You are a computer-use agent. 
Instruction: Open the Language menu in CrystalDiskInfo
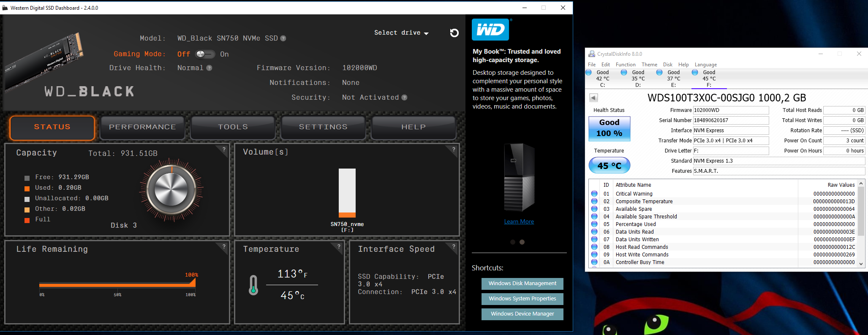pyautogui.click(x=706, y=65)
